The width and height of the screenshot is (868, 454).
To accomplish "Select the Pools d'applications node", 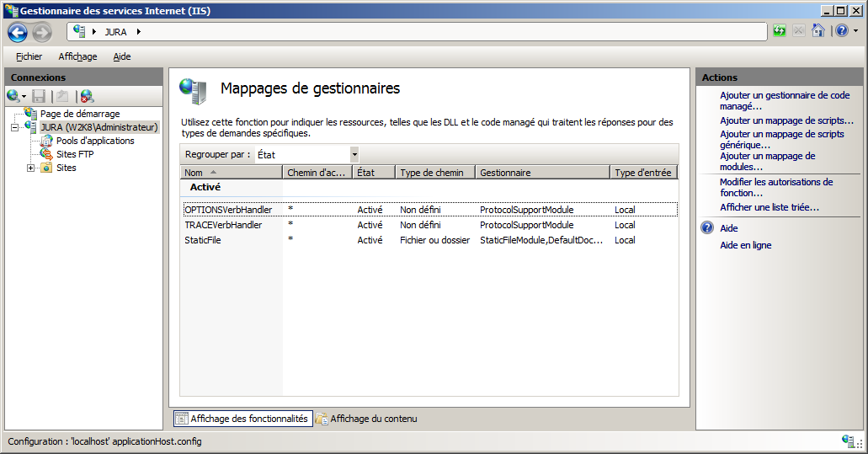I will coord(95,141).
